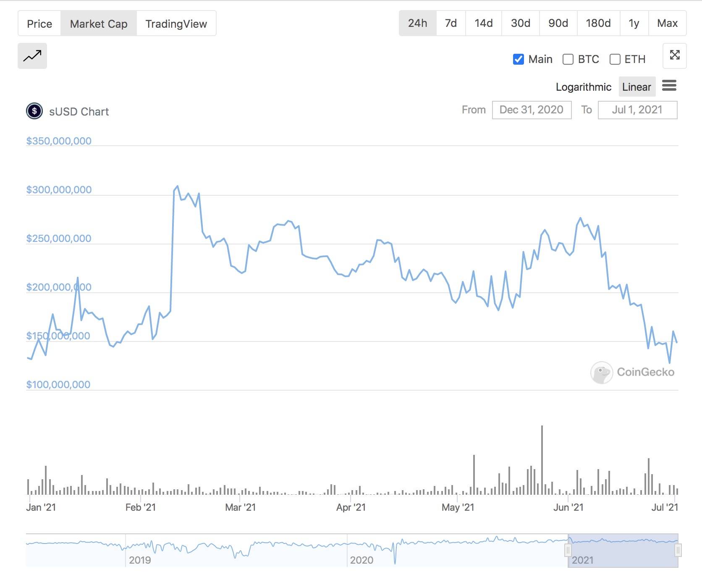Click the sUSD coin logo icon
This screenshot has width=702, height=588.
tap(34, 111)
